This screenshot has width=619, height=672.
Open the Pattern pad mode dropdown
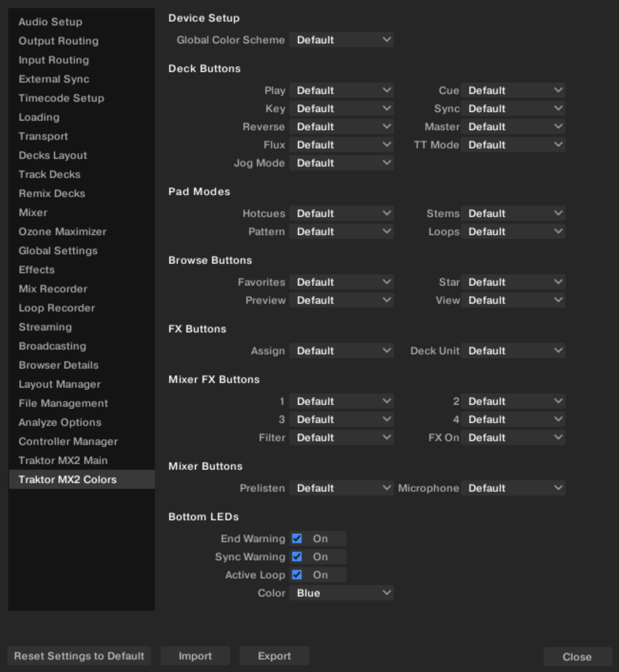pos(342,232)
